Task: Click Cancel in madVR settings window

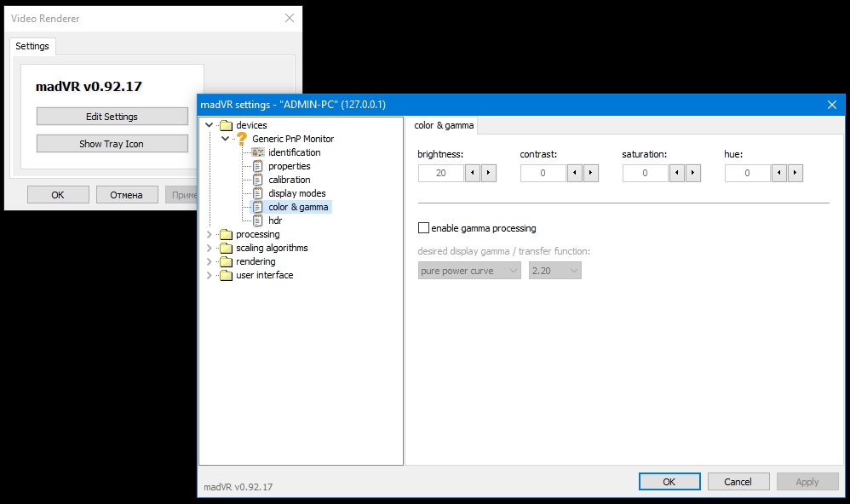Action: tap(738, 482)
